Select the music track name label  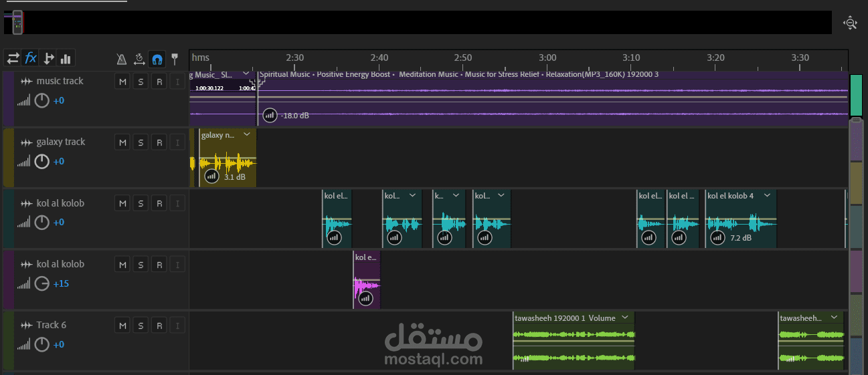point(60,81)
